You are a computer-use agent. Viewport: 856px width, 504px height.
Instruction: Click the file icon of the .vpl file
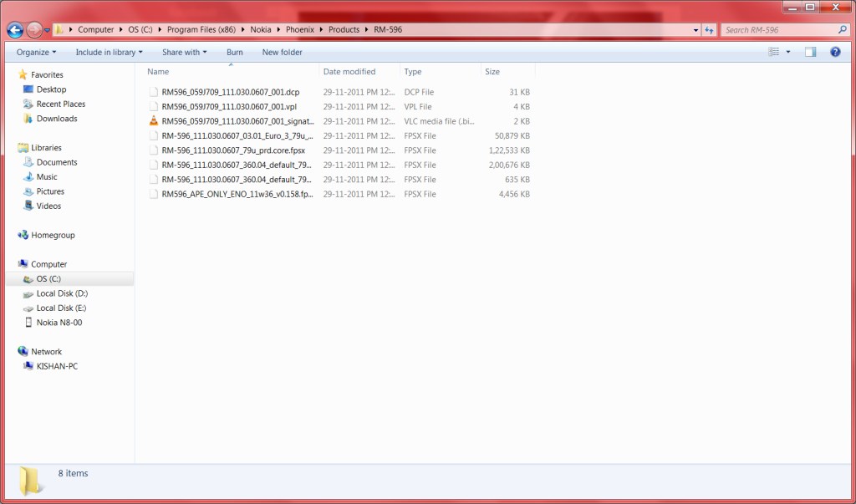[x=154, y=106]
